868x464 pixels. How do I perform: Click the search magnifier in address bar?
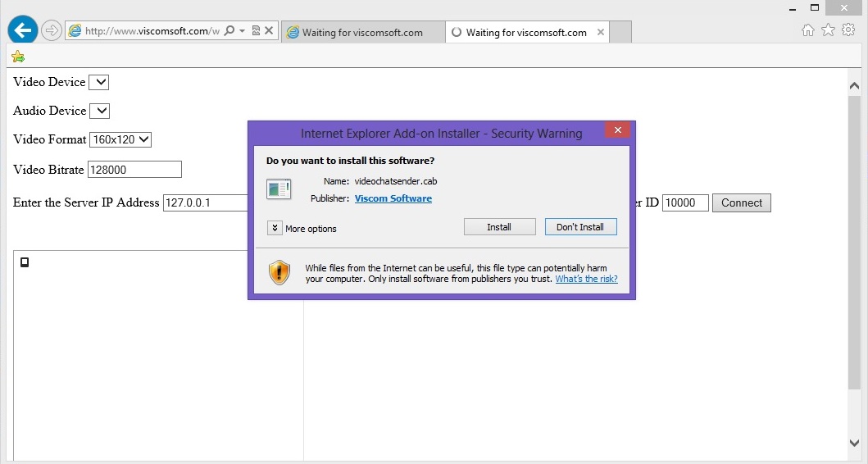tap(229, 31)
